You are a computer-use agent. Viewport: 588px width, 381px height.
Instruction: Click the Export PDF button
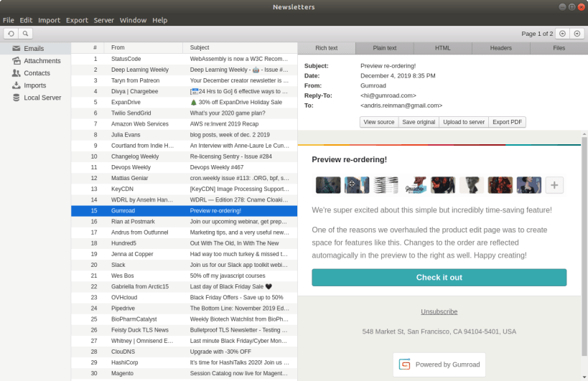(x=507, y=122)
